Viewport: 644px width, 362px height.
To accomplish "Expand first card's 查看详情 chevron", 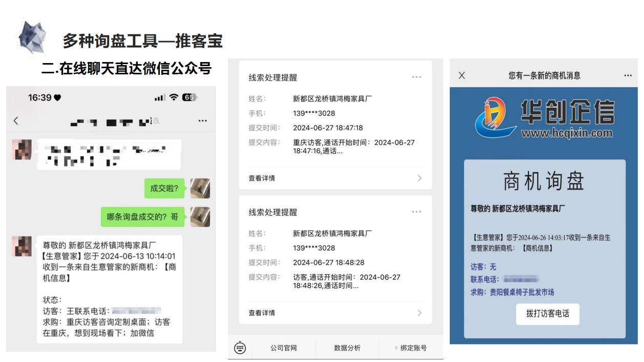I will pyautogui.click(x=420, y=178).
